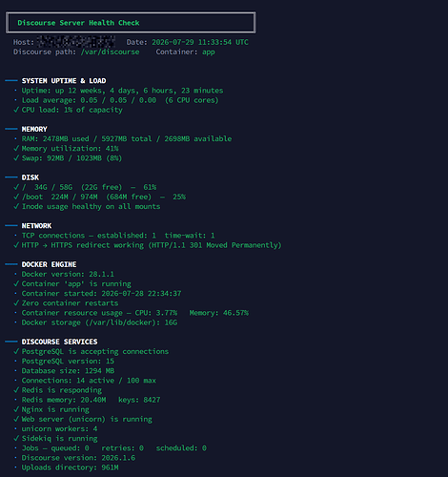The width and height of the screenshot is (448, 477).
Task: Click the checkmark before Swap usage line
Action: tap(16, 158)
